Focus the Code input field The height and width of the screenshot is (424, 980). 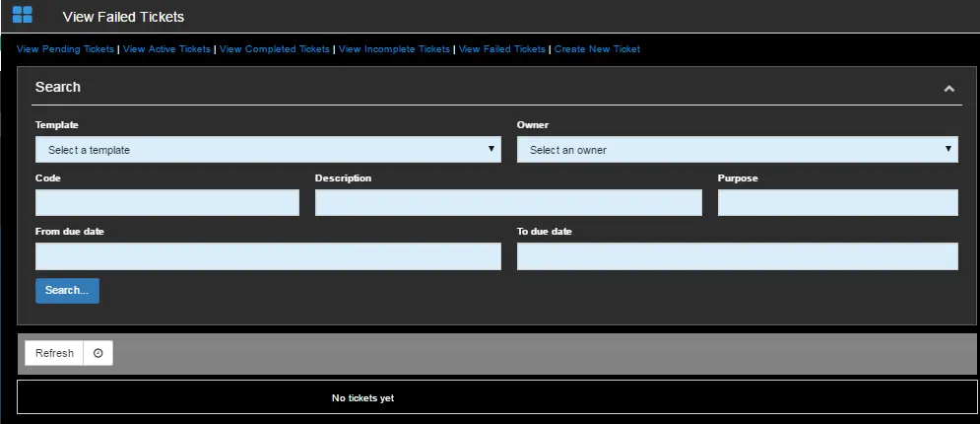[166, 203]
